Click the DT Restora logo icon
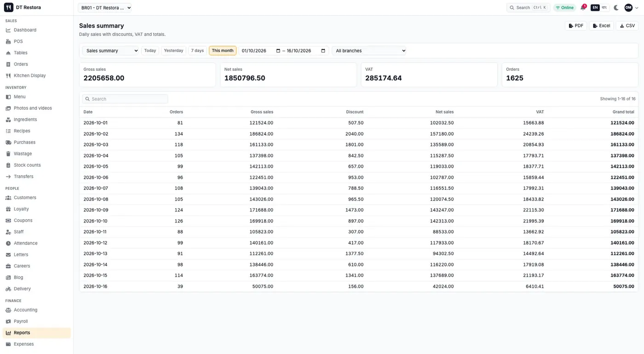The width and height of the screenshot is (644, 354). [x=9, y=7]
